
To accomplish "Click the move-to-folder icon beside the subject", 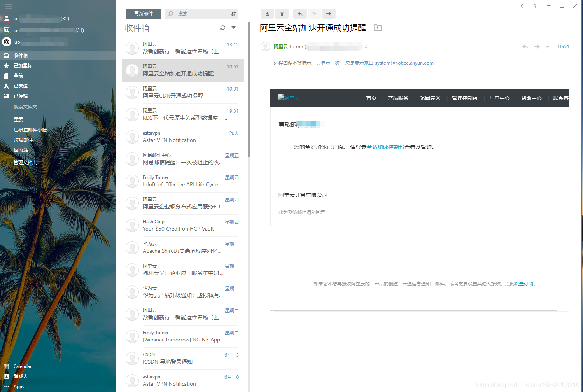I will (x=378, y=28).
